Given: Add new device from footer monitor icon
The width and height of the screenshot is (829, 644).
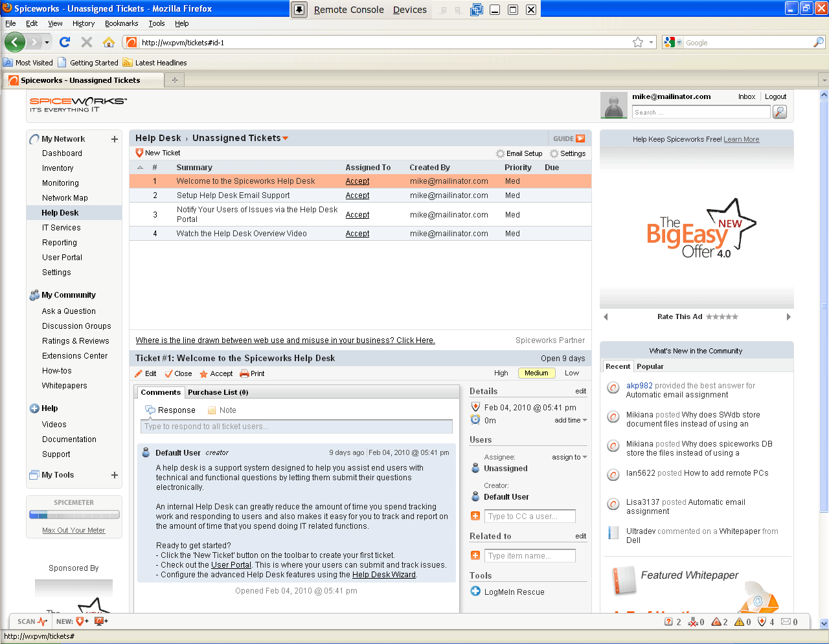Looking at the screenshot, I should pyautogui.click(x=101, y=621).
